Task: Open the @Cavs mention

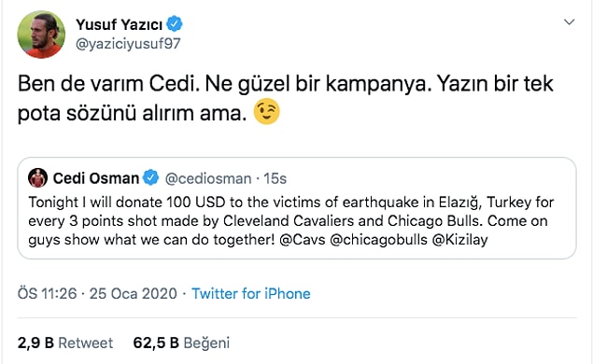Action: click(303, 240)
